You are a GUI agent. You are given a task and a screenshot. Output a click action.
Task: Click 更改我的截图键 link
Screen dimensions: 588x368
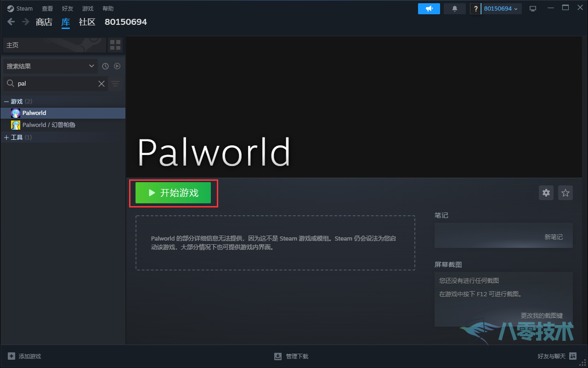click(542, 316)
